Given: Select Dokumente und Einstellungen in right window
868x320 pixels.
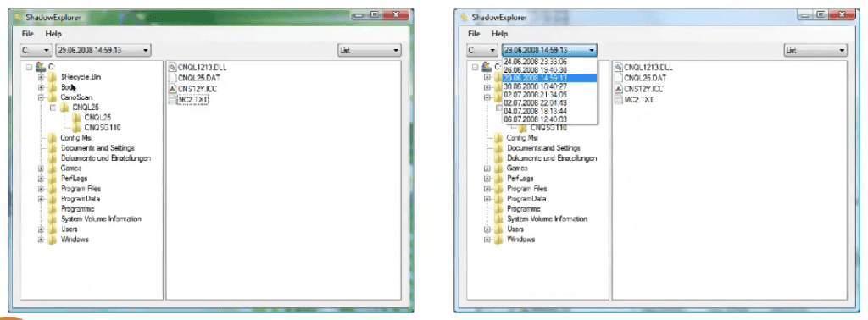Looking at the screenshot, I should point(552,158).
